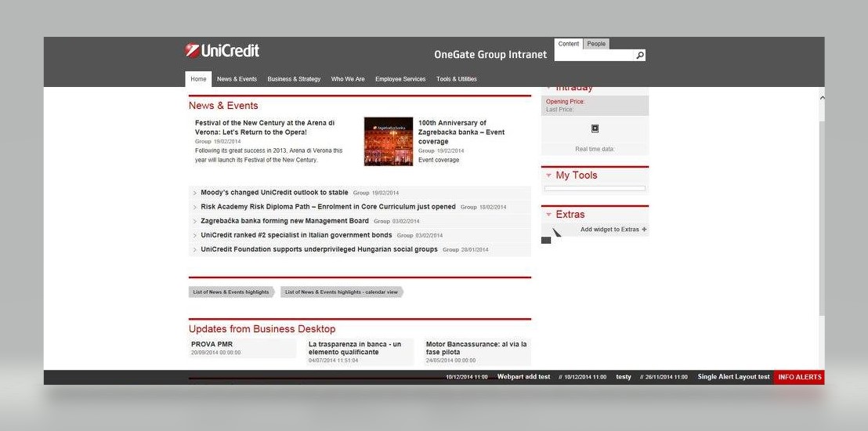Click the arrow before Risk Academy Risk Diploma Path
The image size is (868, 431).
(195, 207)
